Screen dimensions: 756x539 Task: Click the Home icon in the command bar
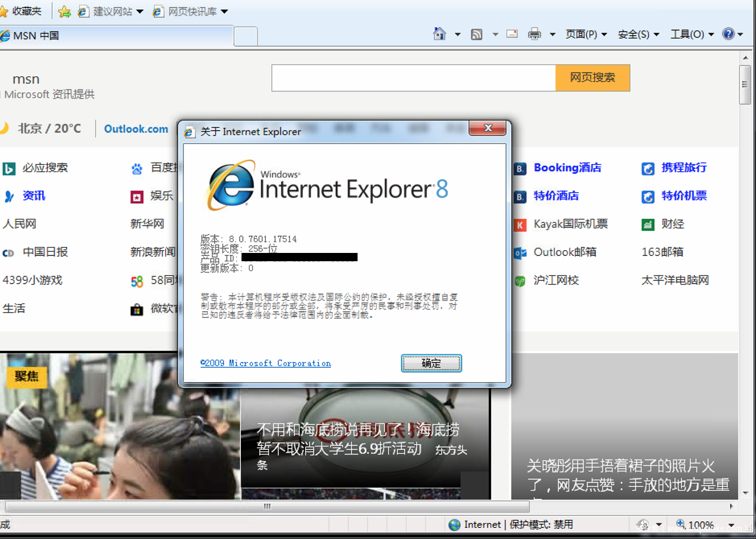click(x=439, y=34)
